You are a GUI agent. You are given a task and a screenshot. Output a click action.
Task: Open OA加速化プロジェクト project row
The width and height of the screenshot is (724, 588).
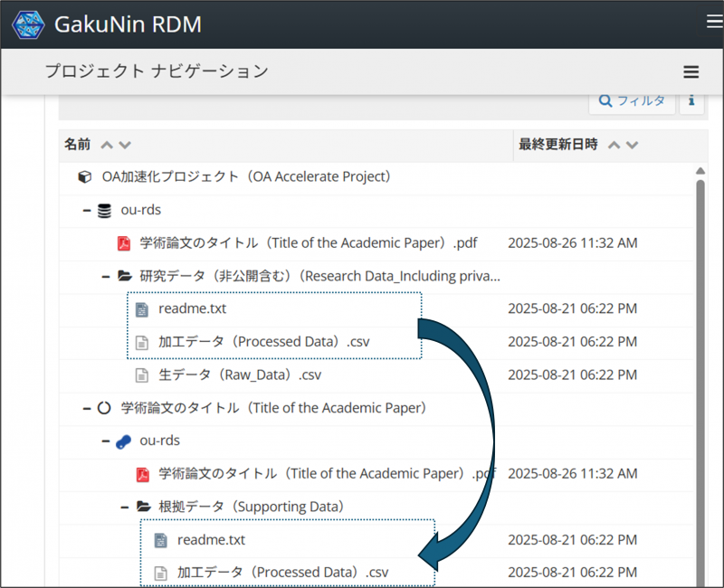tap(246, 176)
